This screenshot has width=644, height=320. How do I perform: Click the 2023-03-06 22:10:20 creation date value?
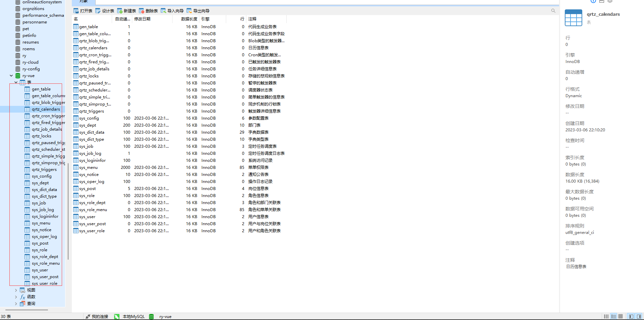(585, 130)
